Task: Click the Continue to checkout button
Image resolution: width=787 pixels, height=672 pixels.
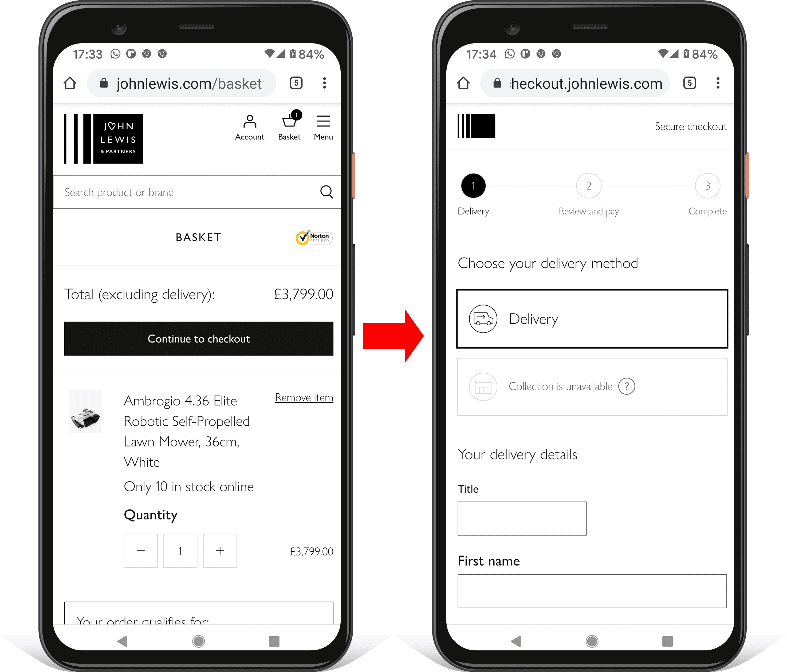Action: coord(198,338)
